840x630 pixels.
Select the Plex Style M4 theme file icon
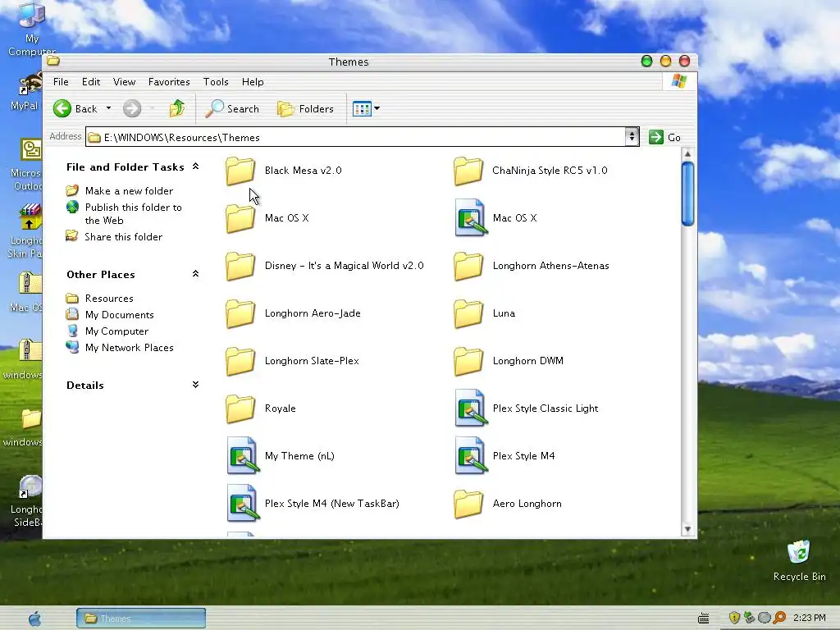pos(470,455)
